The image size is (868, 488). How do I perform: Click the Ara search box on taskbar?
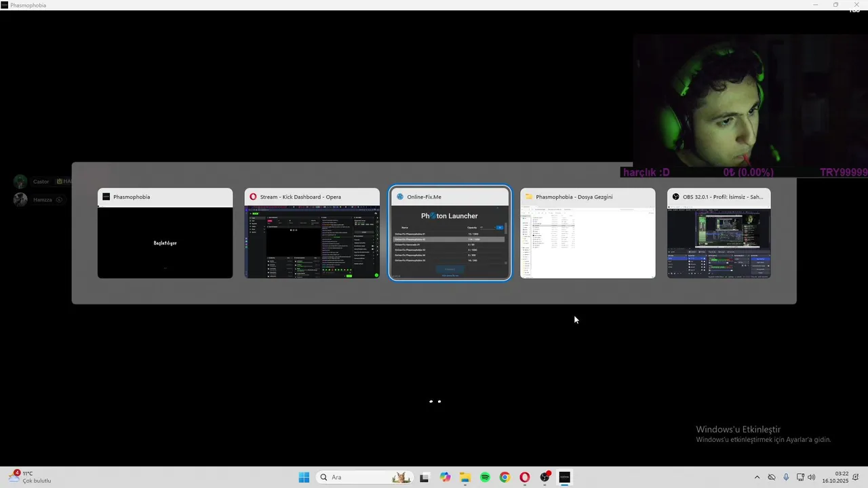364,477
